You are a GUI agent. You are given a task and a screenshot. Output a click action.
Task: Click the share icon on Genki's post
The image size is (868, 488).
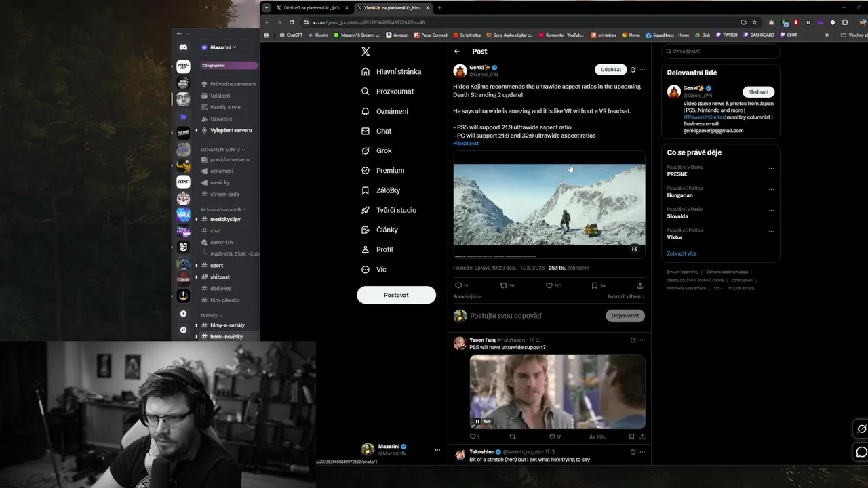pyautogui.click(x=640, y=285)
